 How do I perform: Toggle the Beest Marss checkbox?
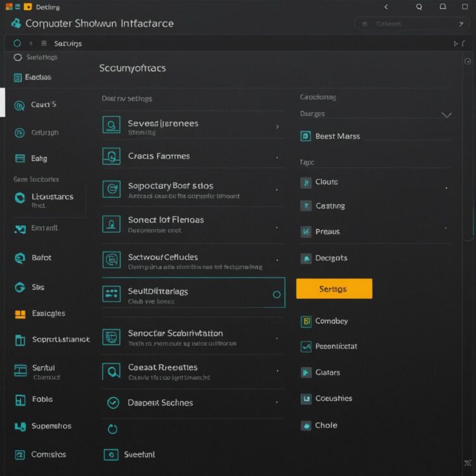[x=305, y=136]
